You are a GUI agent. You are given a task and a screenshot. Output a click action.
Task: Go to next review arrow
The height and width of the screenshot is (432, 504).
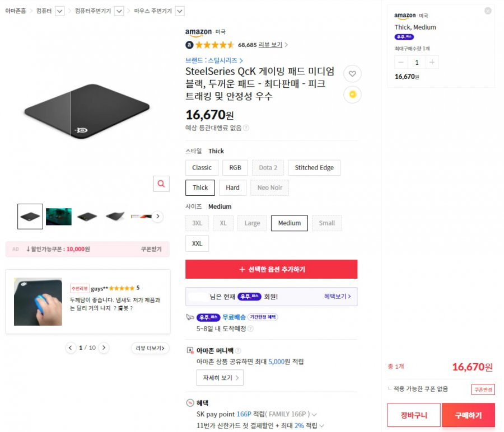coord(104,348)
